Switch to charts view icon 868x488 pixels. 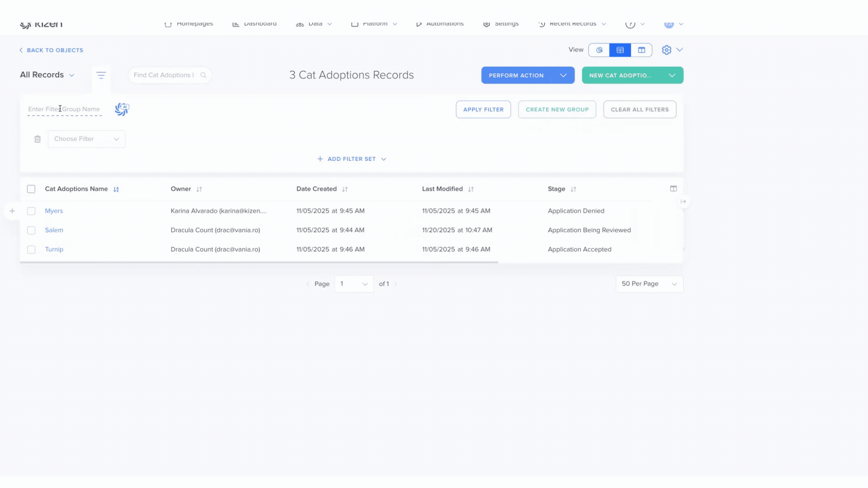click(x=599, y=50)
